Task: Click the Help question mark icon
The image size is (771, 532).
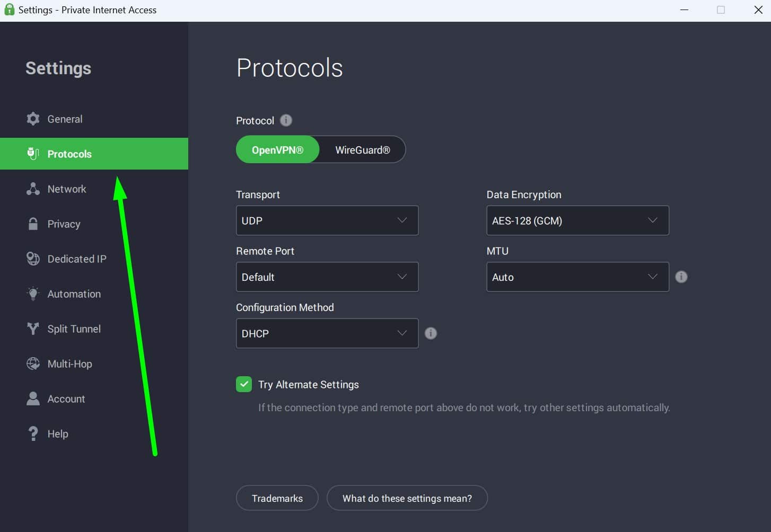Action: click(33, 433)
